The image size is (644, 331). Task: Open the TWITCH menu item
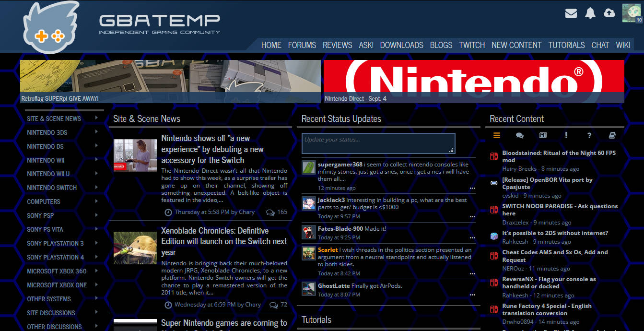point(471,45)
